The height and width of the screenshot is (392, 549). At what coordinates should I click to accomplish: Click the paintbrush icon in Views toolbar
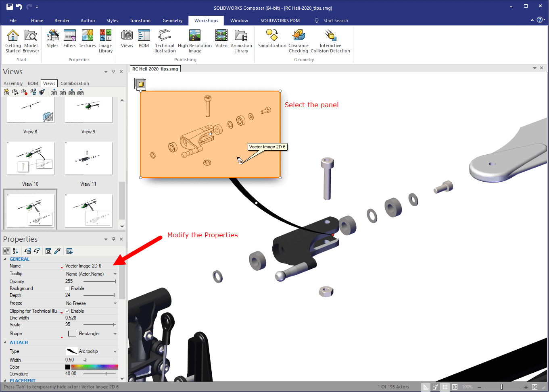(x=42, y=92)
